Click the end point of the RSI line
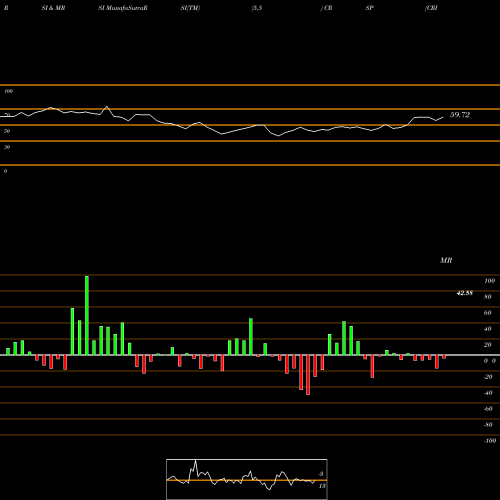 443,117
